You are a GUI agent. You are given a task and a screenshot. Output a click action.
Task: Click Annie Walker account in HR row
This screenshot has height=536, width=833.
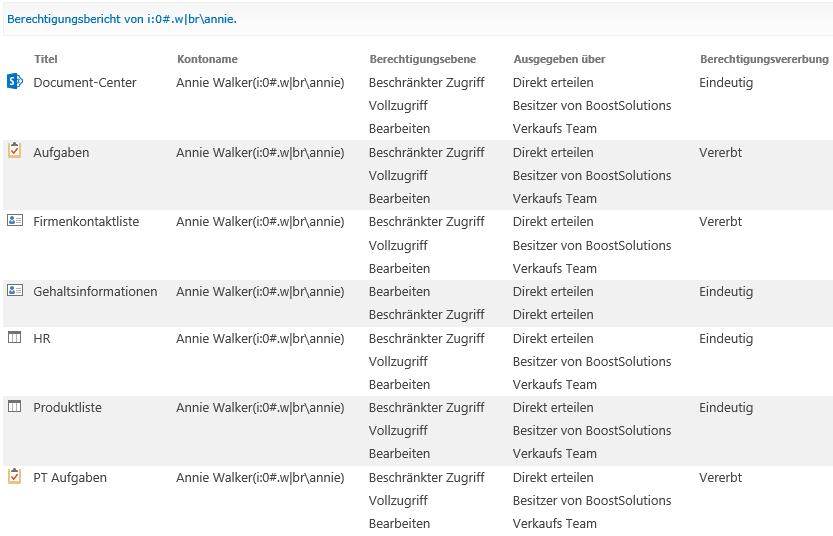(x=260, y=338)
